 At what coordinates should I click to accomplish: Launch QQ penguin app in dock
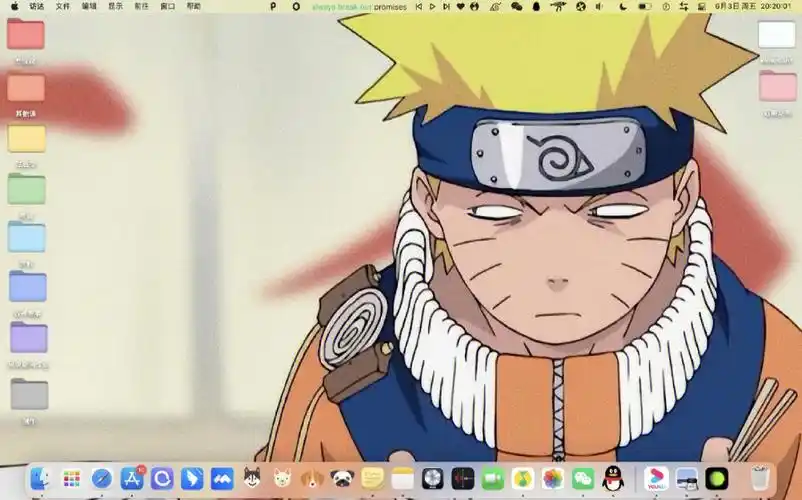613,478
